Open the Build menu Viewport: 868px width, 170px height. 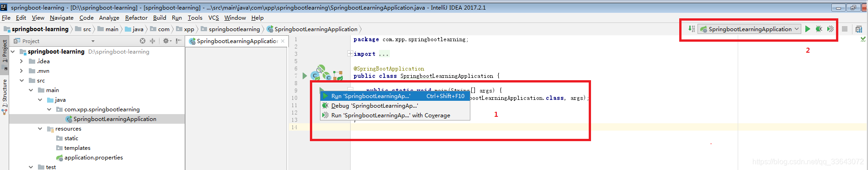(x=160, y=17)
